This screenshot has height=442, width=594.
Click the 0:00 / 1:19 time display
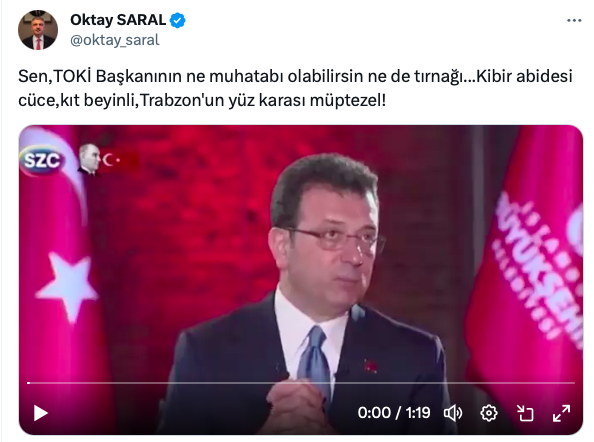[x=394, y=413]
